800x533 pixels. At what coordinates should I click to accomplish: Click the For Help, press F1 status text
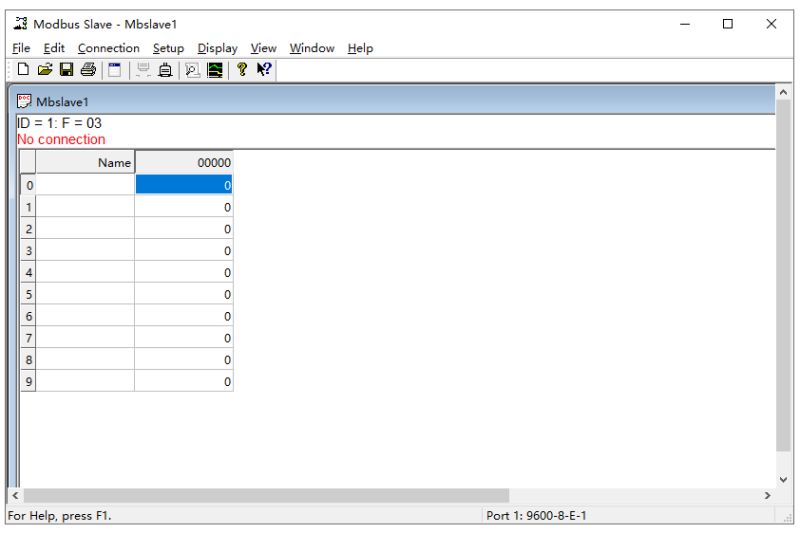[60, 516]
